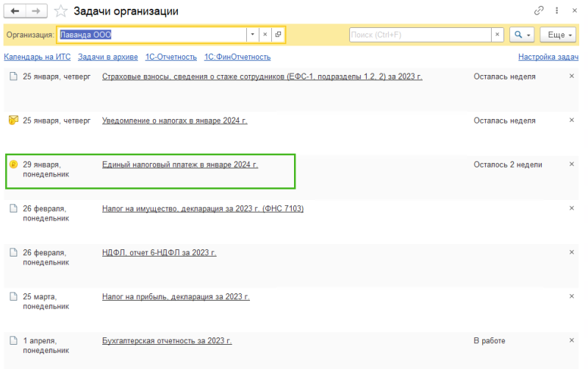Open the Настройка задач link
The image size is (588, 369).
548,57
